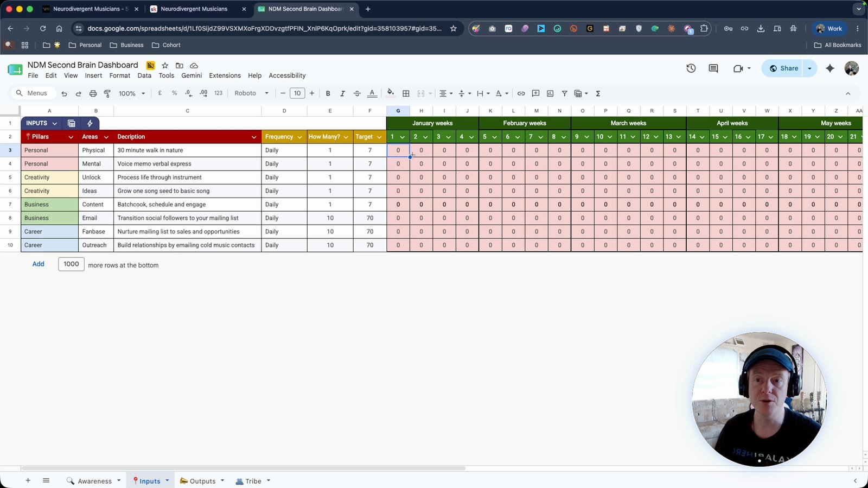
Task: Star the NDM Second Brain Dashboard document
Action: pos(165,65)
